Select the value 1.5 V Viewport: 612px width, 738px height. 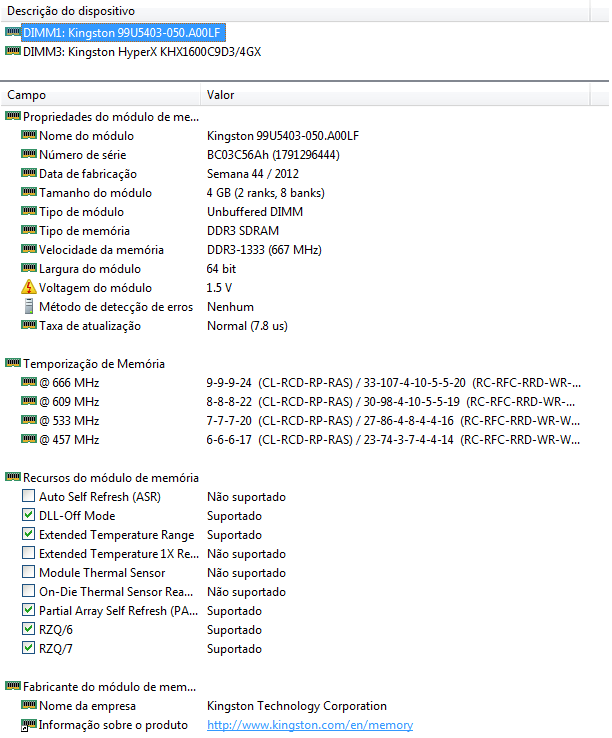(x=219, y=288)
